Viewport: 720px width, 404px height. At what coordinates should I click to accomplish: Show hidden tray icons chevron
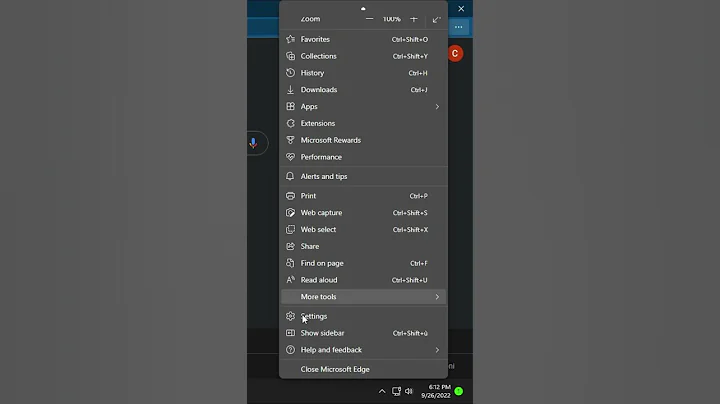click(x=382, y=391)
